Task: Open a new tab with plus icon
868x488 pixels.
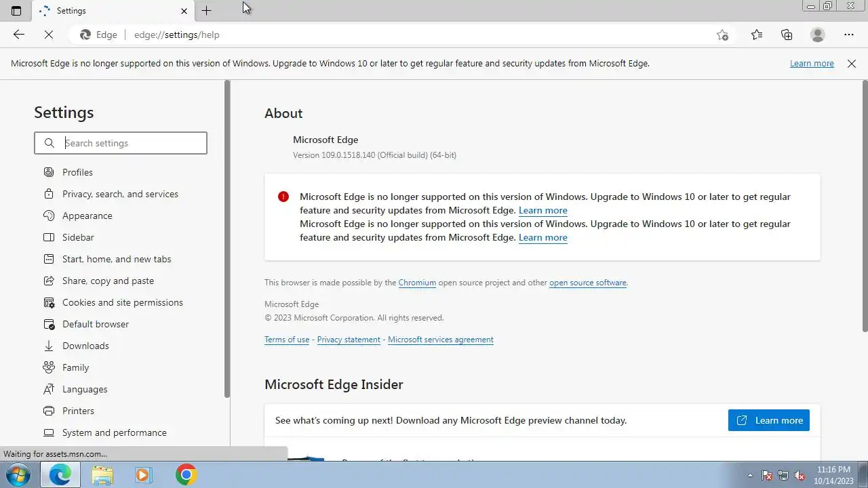Action: pyautogui.click(x=206, y=11)
